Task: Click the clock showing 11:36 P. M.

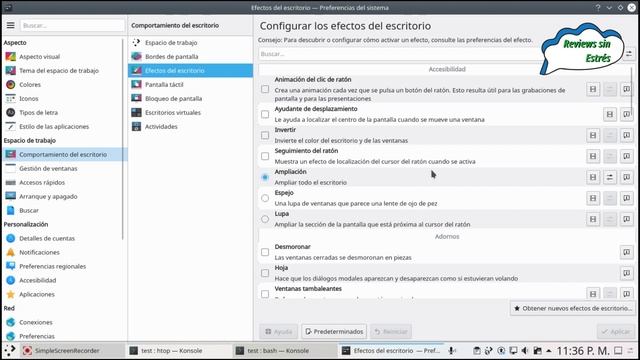Action: pyautogui.click(x=583, y=351)
